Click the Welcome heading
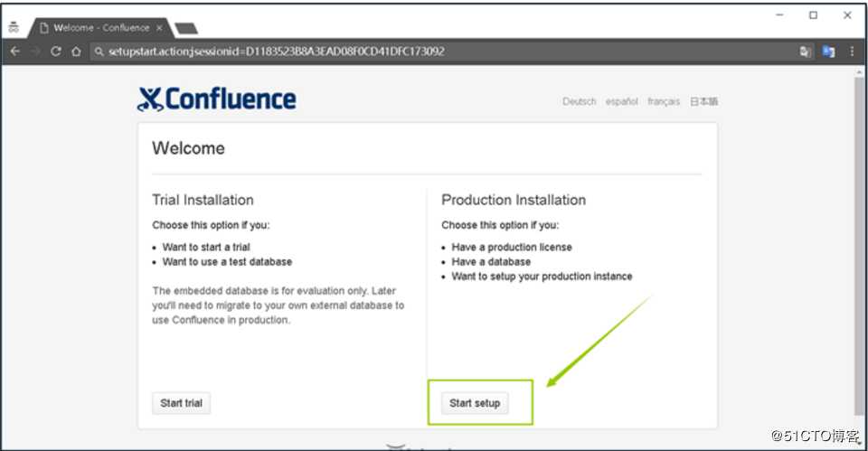The width and height of the screenshot is (868, 451). click(x=188, y=148)
